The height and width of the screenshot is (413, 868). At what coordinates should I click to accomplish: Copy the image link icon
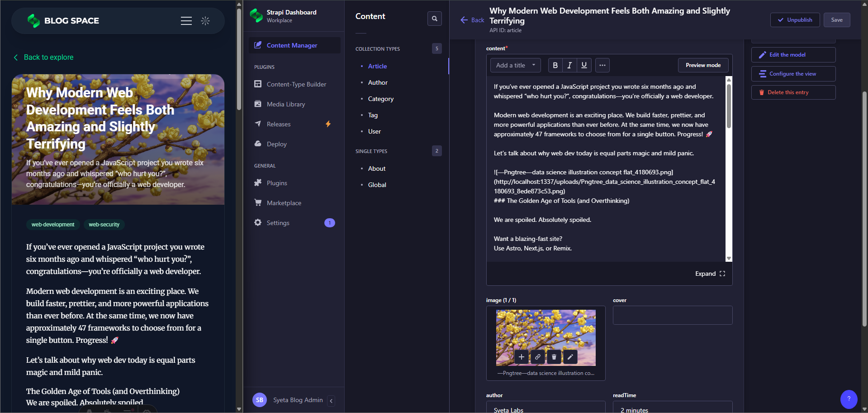(x=537, y=357)
